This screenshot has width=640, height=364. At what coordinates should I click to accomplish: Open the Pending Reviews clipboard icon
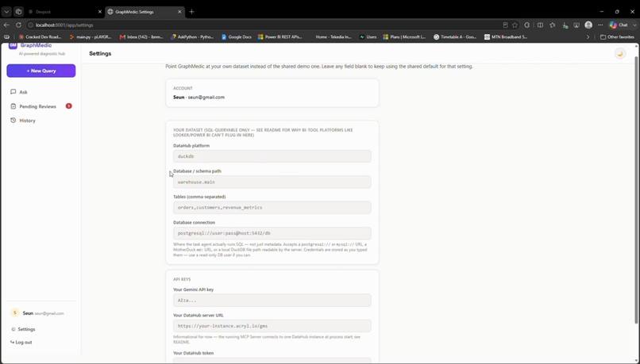[x=13, y=106]
